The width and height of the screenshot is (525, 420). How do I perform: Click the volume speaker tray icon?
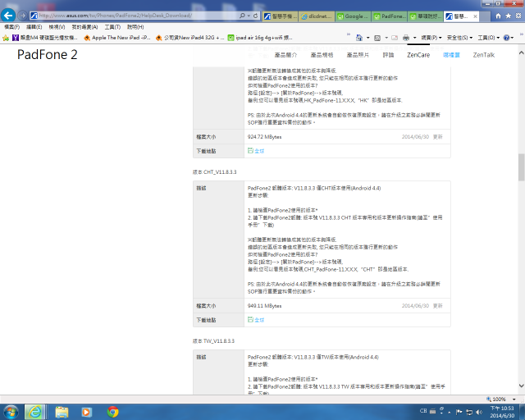pos(479,412)
